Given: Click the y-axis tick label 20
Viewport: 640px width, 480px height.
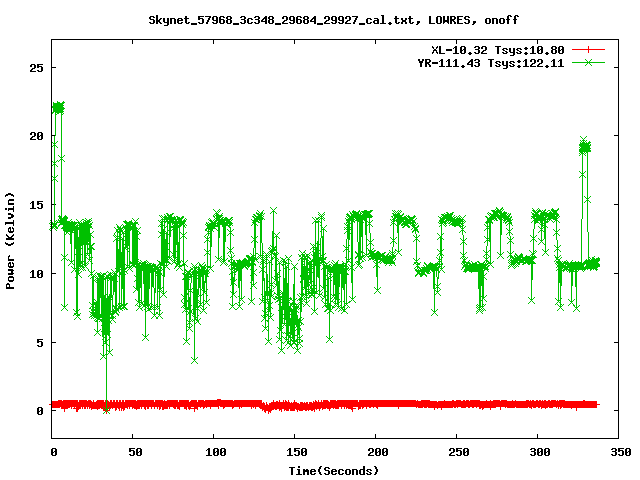Looking at the screenshot, I should (36, 136).
